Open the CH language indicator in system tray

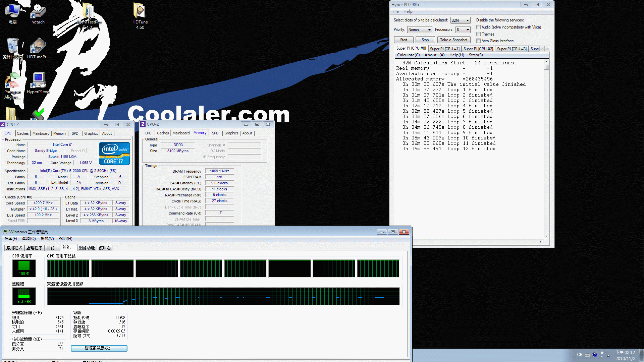580,355
